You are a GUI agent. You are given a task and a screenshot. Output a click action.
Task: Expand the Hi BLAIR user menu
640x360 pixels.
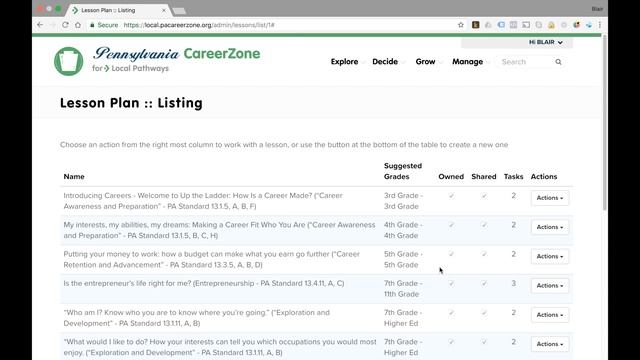coord(546,42)
